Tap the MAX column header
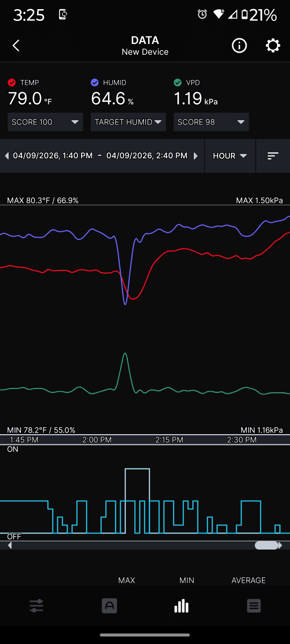The width and height of the screenshot is (290, 644). 127,580
